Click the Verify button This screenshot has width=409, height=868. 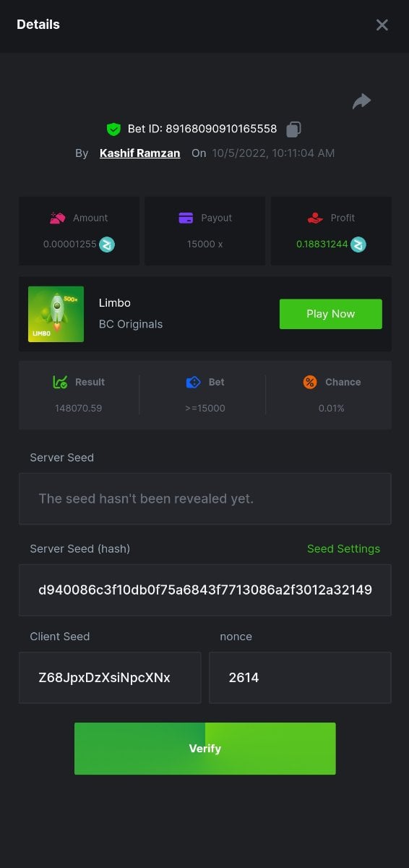pos(204,749)
